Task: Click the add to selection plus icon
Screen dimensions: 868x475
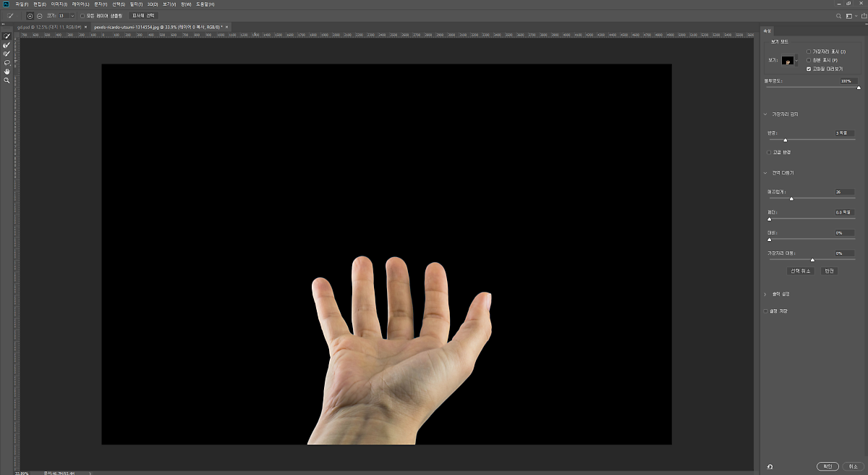Action: coord(30,15)
